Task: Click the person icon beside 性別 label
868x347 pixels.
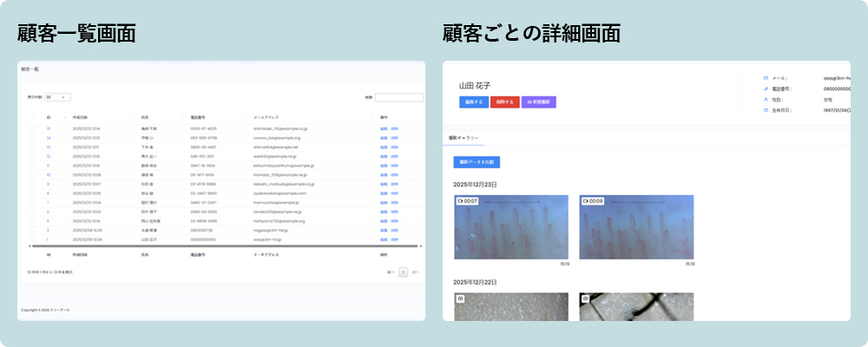Action: click(766, 100)
